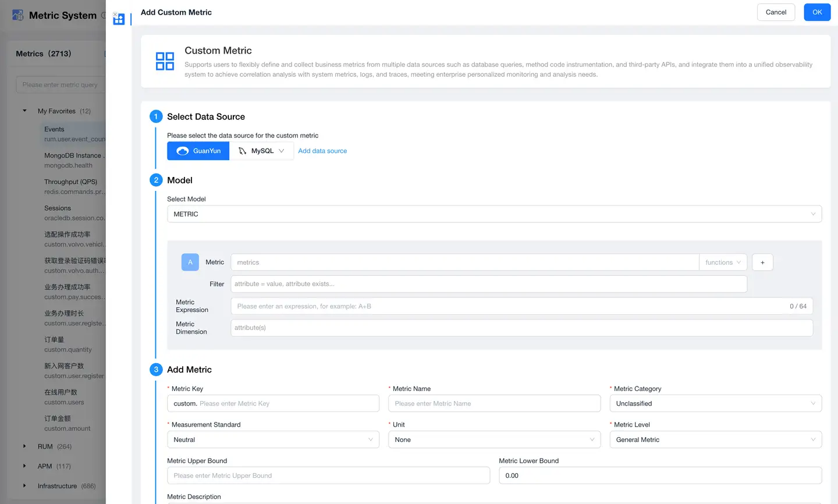The width and height of the screenshot is (838, 504).
Task: Click the Metric System logo icon
Action: pyautogui.click(x=18, y=16)
